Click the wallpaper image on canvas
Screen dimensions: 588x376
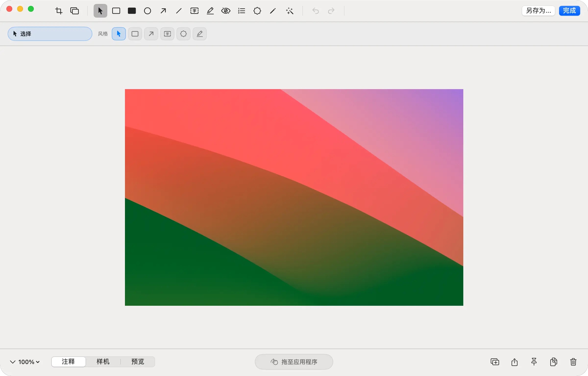click(294, 197)
